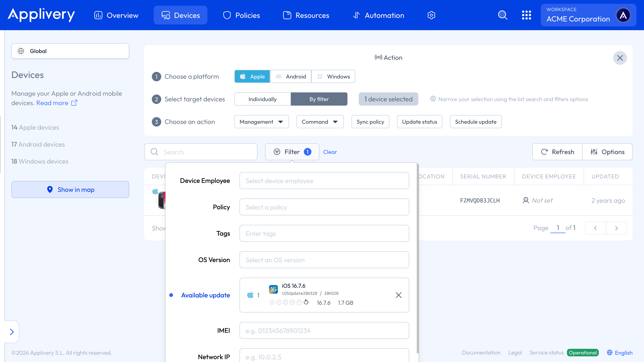Viewport: 644px width, 362px height.
Task: Click the Refresh list button
Action: click(x=557, y=152)
